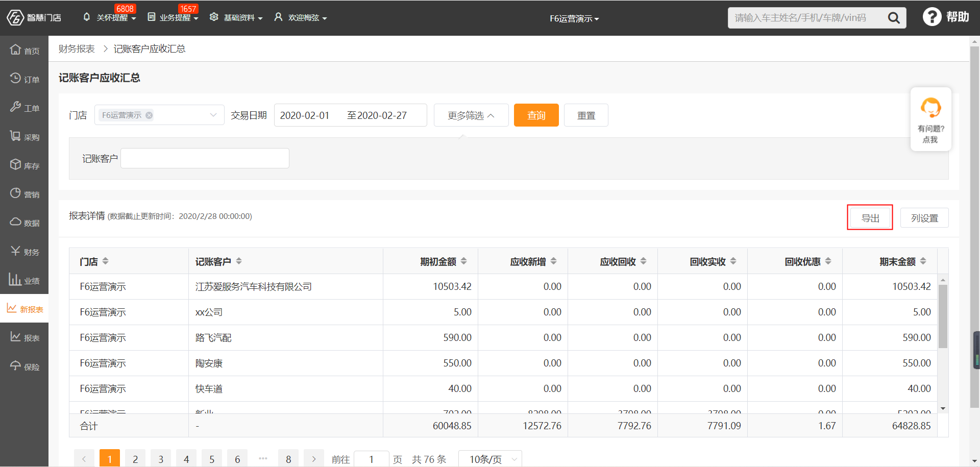Select 新报表 in the sidebar

point(24,308)
